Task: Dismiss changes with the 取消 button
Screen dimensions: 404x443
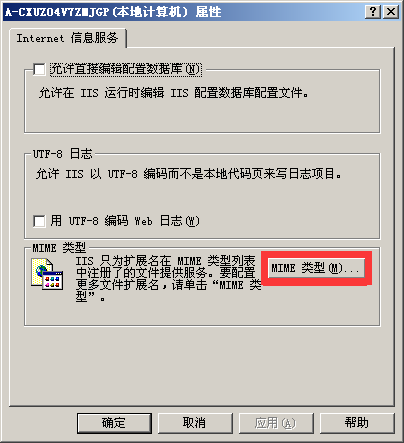Action: (195, 423)
